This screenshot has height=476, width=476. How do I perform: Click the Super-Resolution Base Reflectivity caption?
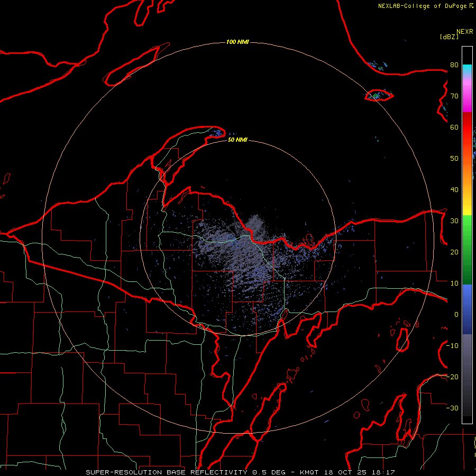[x=240, y=472]
